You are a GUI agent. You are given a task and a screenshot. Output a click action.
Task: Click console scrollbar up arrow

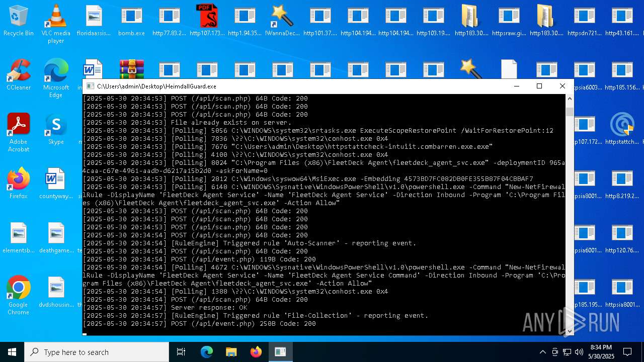coord(570,99)
